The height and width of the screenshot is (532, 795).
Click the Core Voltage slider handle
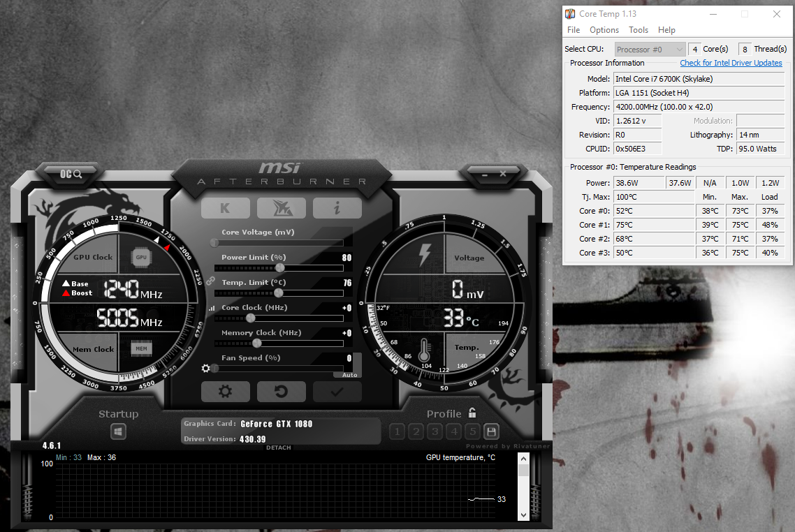[214, 243]
